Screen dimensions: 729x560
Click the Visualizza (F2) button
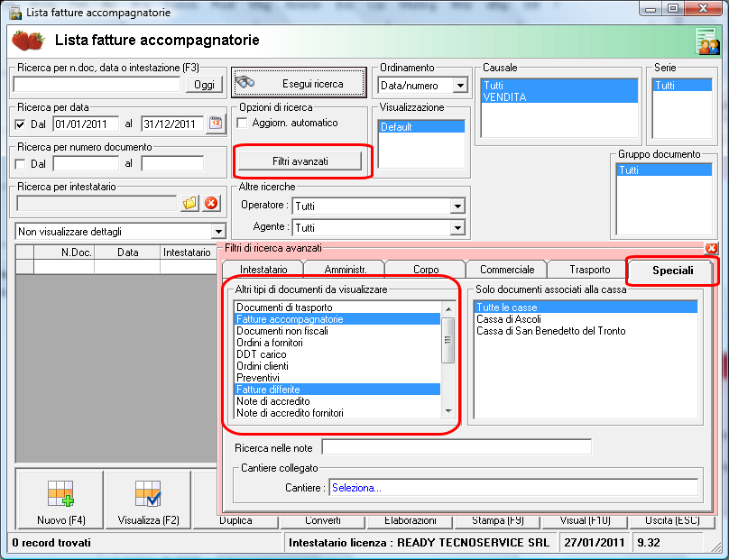click(148, 500)
